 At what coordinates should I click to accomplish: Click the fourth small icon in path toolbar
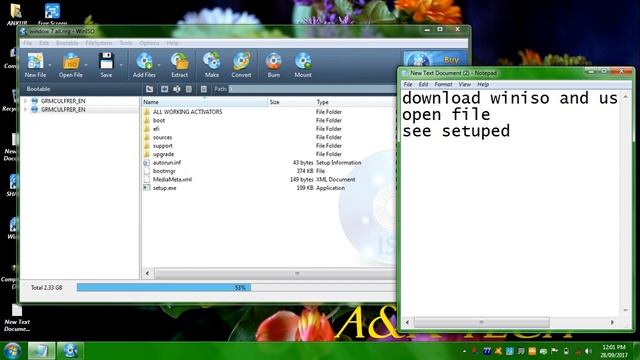click(x=189, y=89)
